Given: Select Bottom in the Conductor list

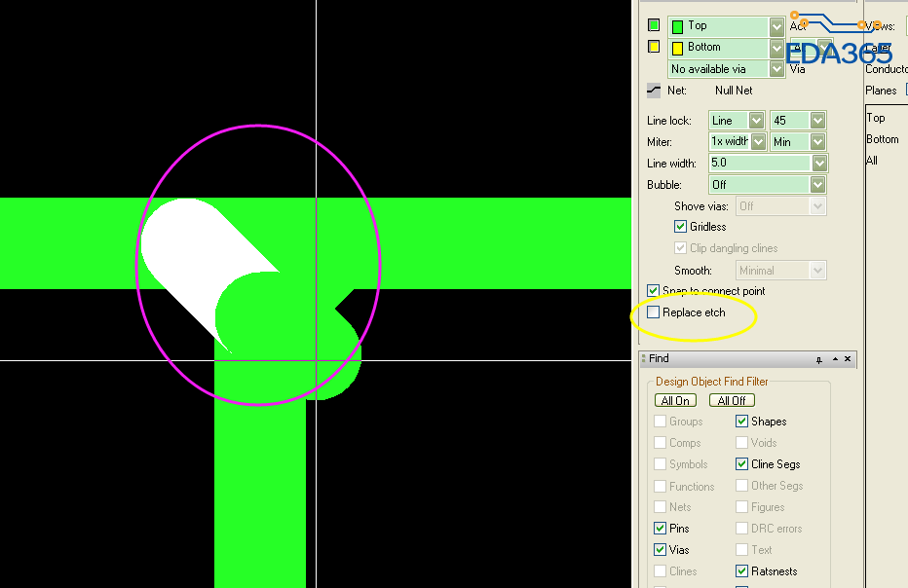Looking at the screenshot, I should (883, 139).
